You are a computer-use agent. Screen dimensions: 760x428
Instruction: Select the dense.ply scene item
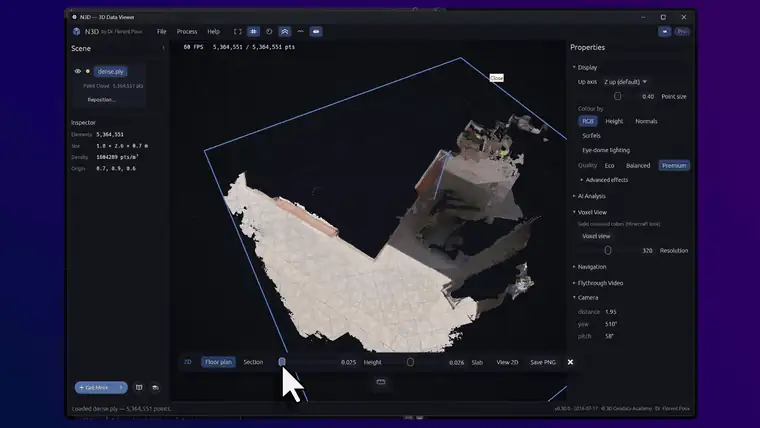(111, 71)
